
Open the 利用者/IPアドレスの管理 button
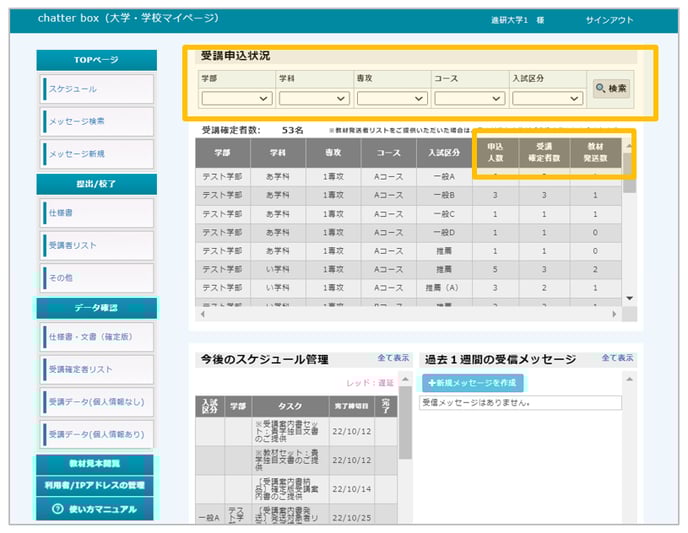pos(96,486)
